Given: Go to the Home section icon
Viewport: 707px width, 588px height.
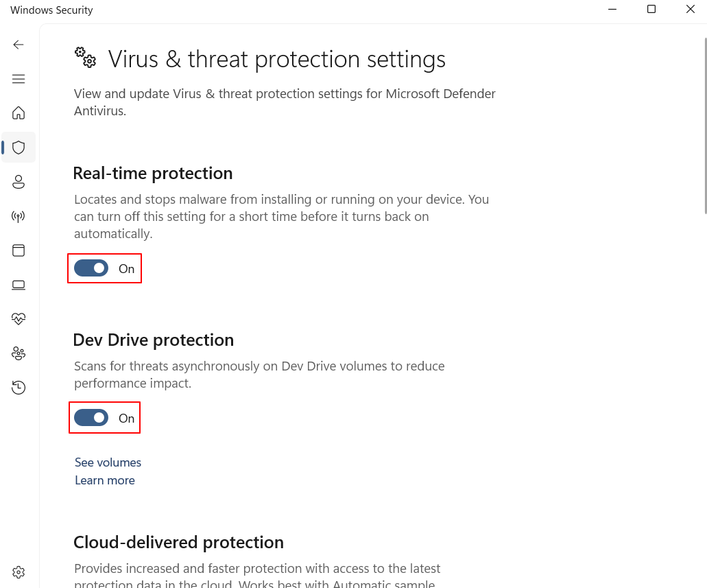Looking at the screenshot, I should click(x=19, y=113).
